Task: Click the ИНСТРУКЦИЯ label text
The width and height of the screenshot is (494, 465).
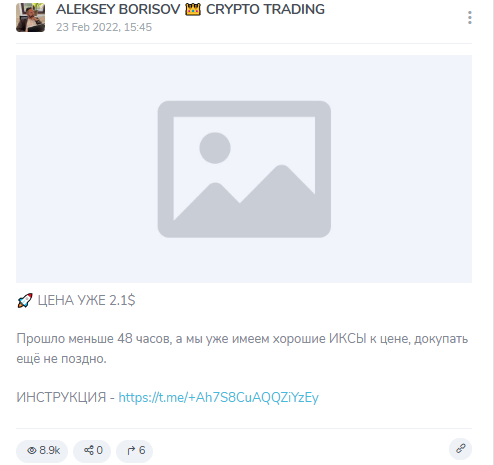Action: pyautogui.click(x=61, y=397)
